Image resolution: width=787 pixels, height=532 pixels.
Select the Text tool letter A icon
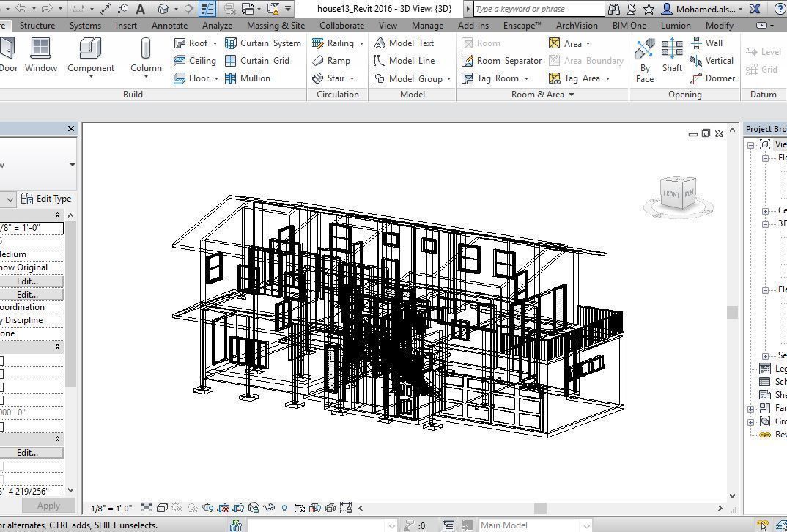tap(141, 9)
